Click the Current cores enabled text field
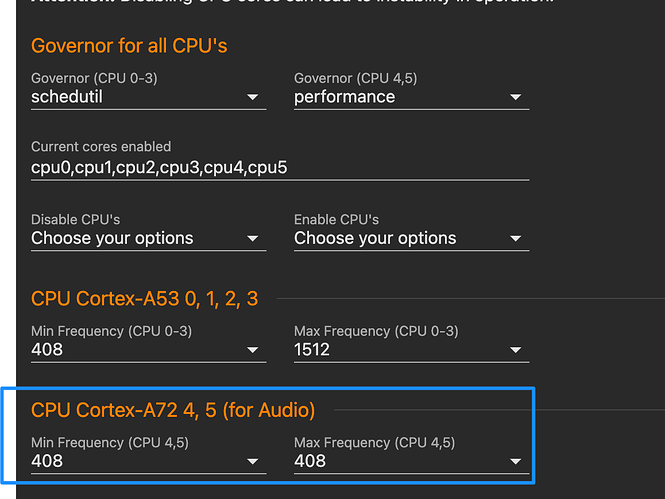Screen dimensions: 665x499 pos(280,168)
